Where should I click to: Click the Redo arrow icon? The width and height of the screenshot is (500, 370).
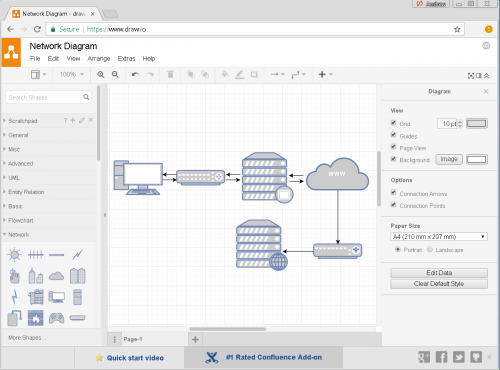coord(150,74)
